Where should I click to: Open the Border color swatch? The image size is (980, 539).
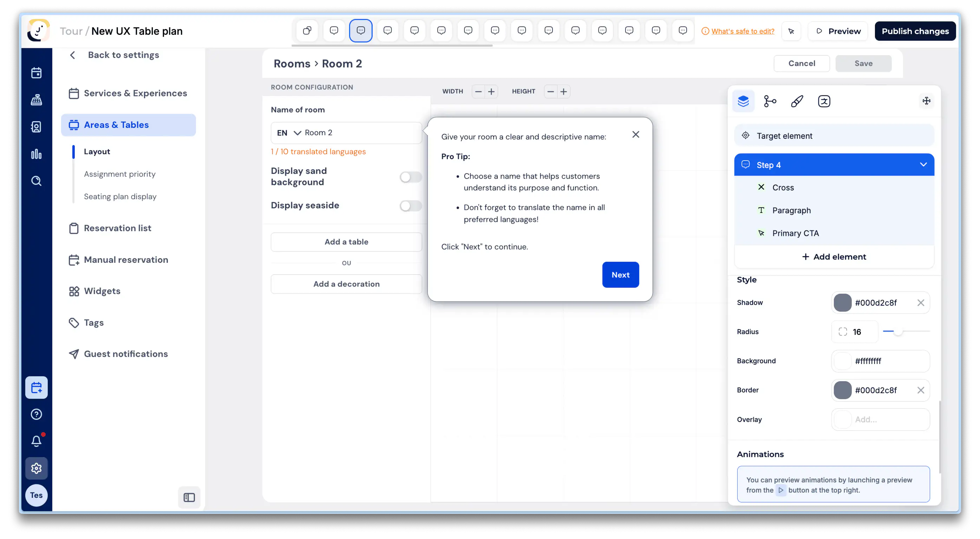click(842, 390)
